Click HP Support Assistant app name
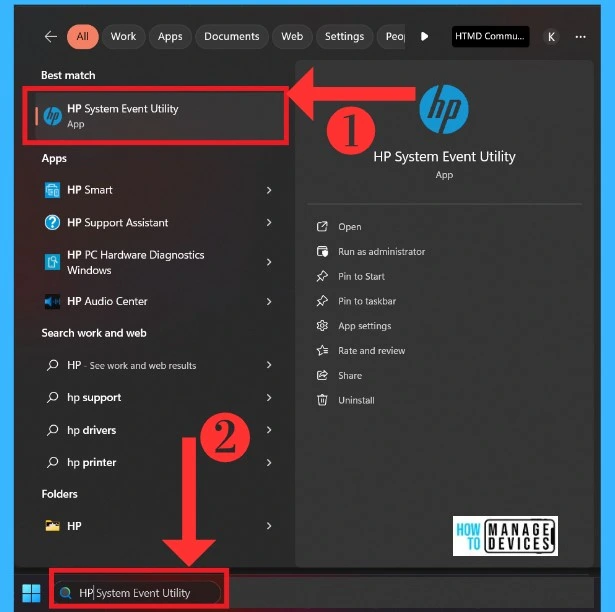The width and height of the screenshot is (615, 612). tap(117, 222)
